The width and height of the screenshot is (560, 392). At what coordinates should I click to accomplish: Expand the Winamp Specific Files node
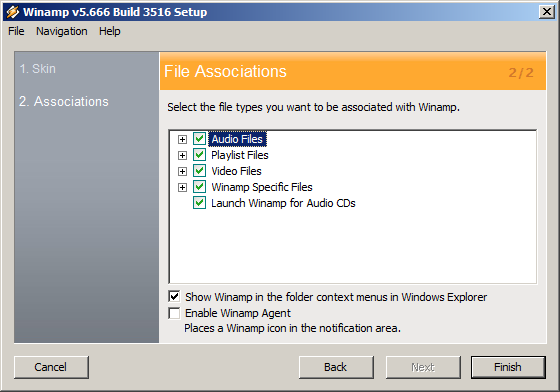(182, 187)
